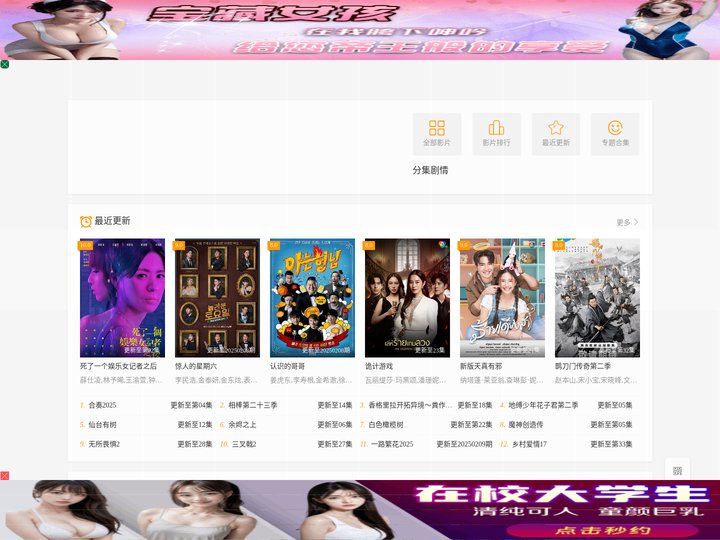Click 乡村爱情17 in the list
The image size is (720, 540).
click(529, 444)
